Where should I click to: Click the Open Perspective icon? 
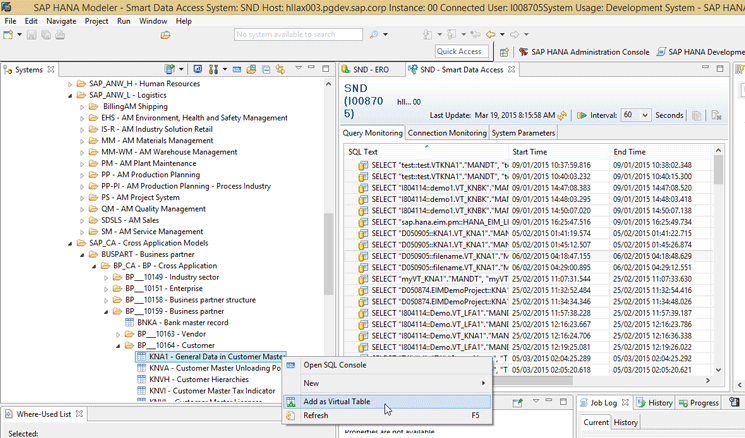(x=504, y=52)
